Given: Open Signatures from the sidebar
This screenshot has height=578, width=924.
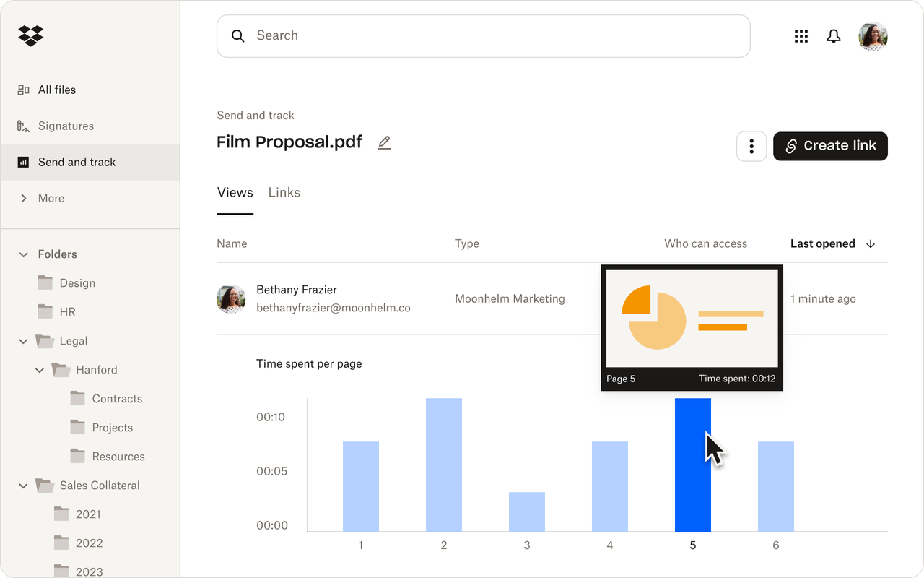Looking at the screenshot, I should pyautogui.click(x=66, y=126).
